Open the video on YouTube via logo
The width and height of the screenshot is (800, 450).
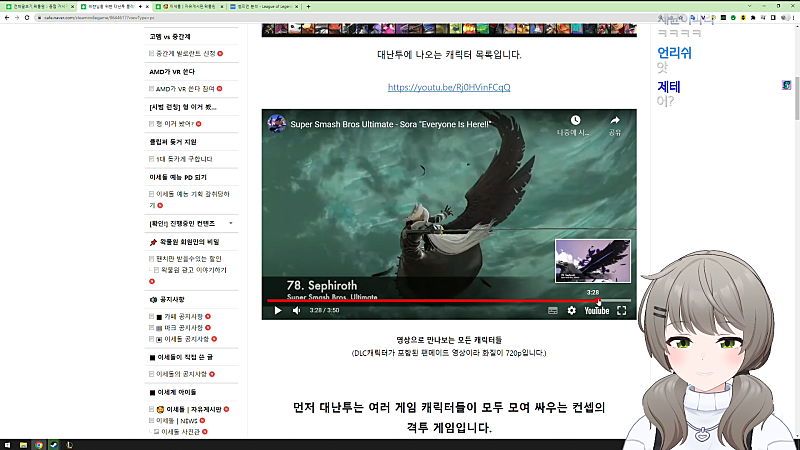pos(596,311)
